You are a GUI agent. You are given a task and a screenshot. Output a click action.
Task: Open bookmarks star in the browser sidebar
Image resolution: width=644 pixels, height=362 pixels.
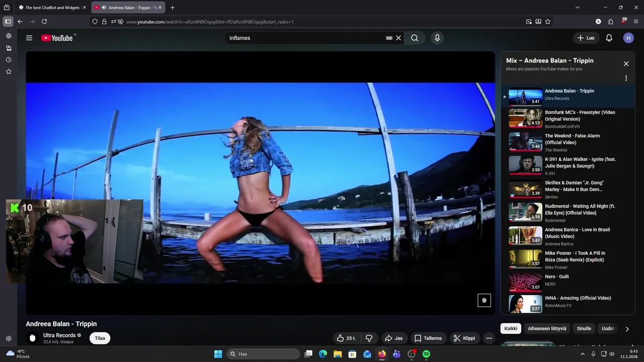[x=9, y=72]
